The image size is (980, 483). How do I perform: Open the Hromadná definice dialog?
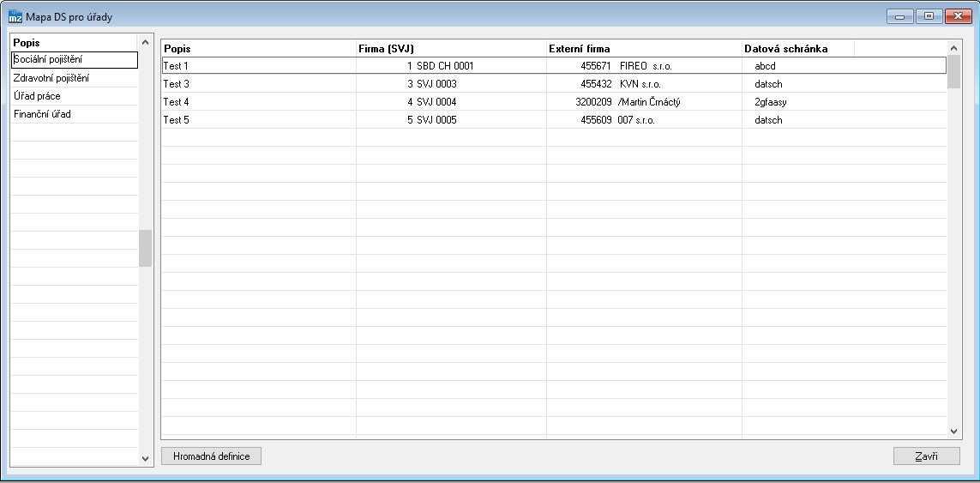tap(211, 456)
